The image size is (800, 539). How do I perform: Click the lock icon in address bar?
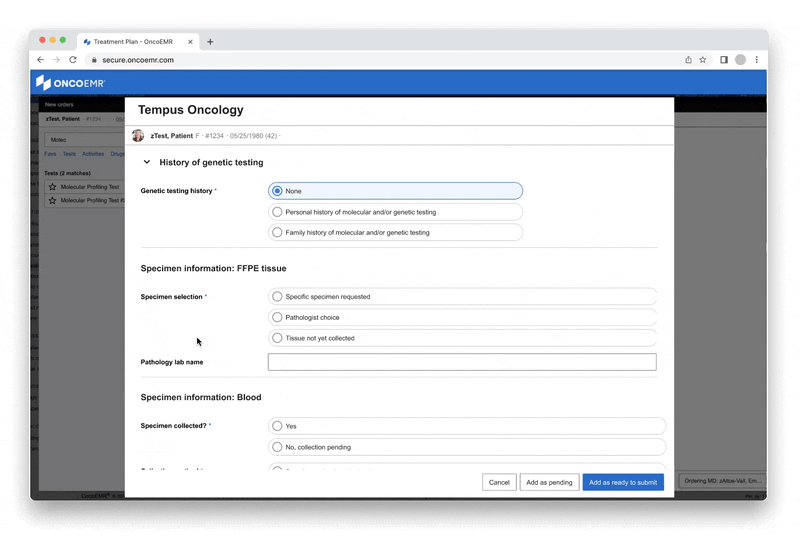click(94, 60)
